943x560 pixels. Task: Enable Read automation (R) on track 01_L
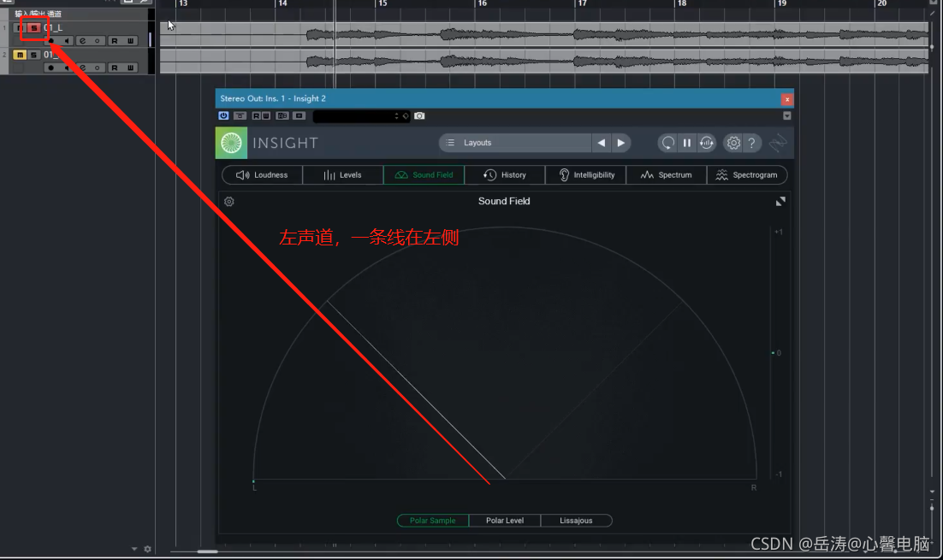115,41
